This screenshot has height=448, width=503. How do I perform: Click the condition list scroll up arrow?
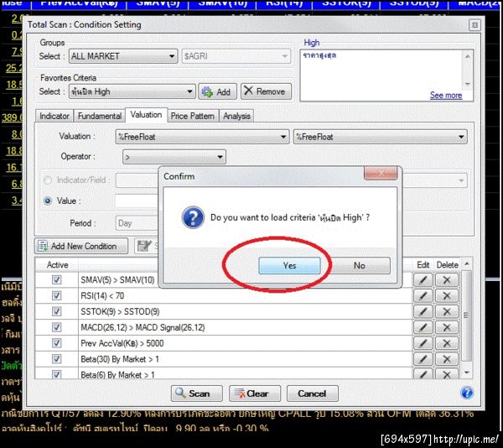(x=466, y=263)
